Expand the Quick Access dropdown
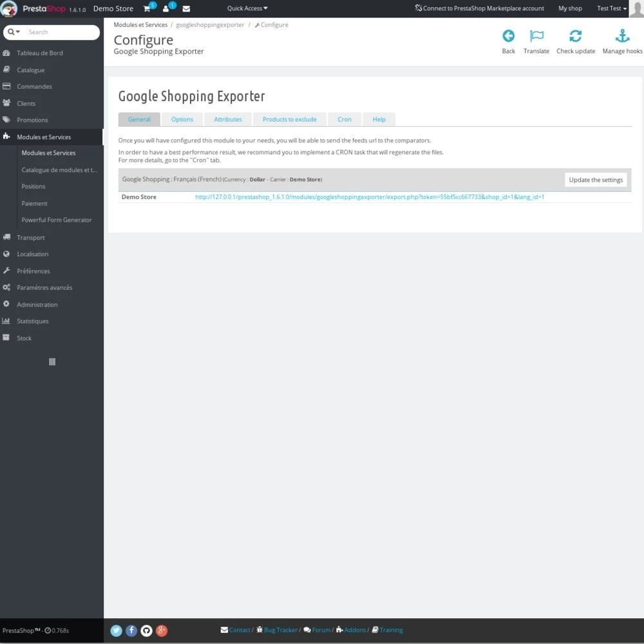 [247, 8]
